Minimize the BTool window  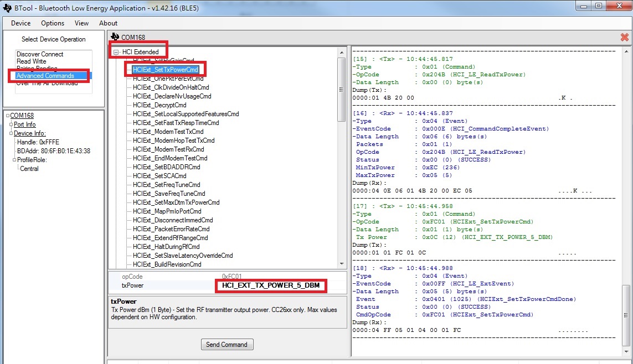[x=584, y=6]
